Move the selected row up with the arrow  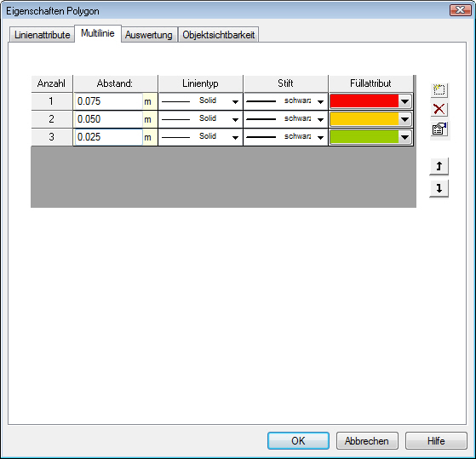point(439,166)
